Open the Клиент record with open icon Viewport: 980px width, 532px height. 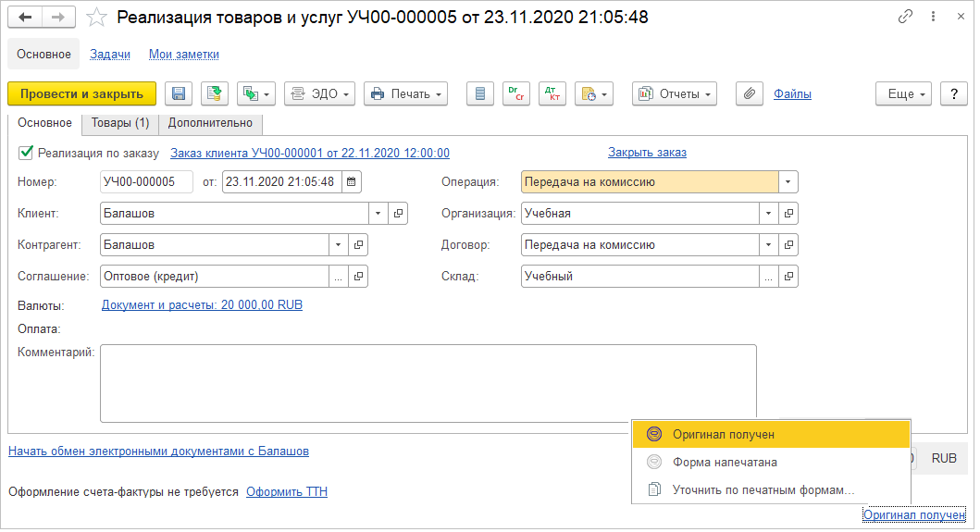point(398,214)
